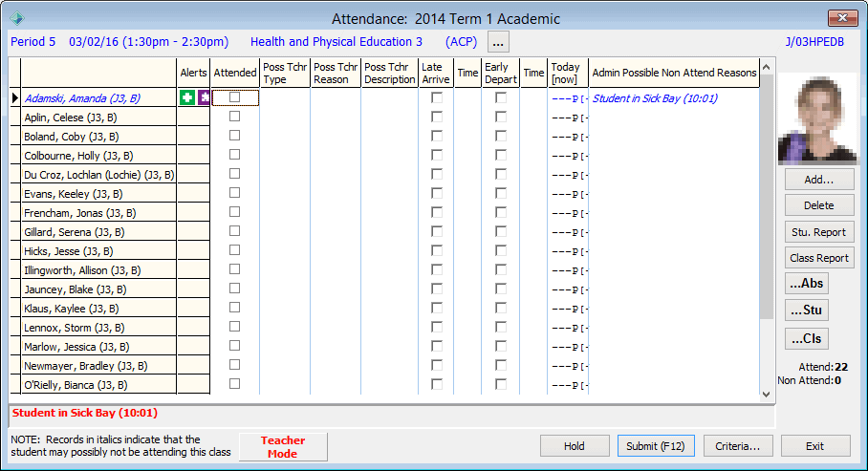This screenshot has width=868, height=471.
Task: Click the student photo thumbnail
Action: point(817,121)
